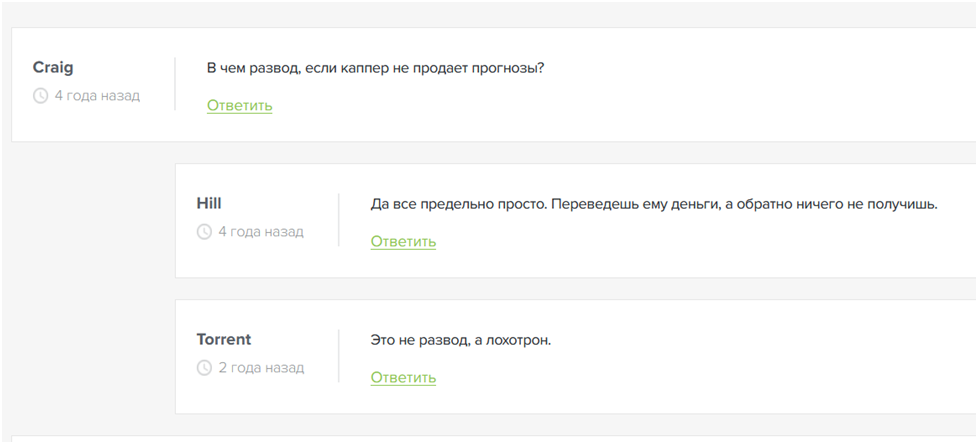Hit Ответить below Torrent's comment
978x444 pixels.
(x=403, y=377)
